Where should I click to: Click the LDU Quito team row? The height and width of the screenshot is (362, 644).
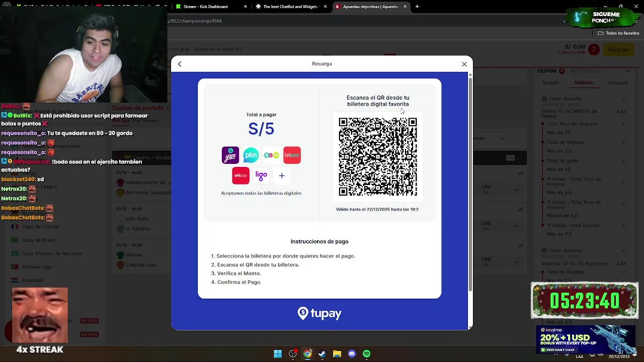(x=137, y=219)
